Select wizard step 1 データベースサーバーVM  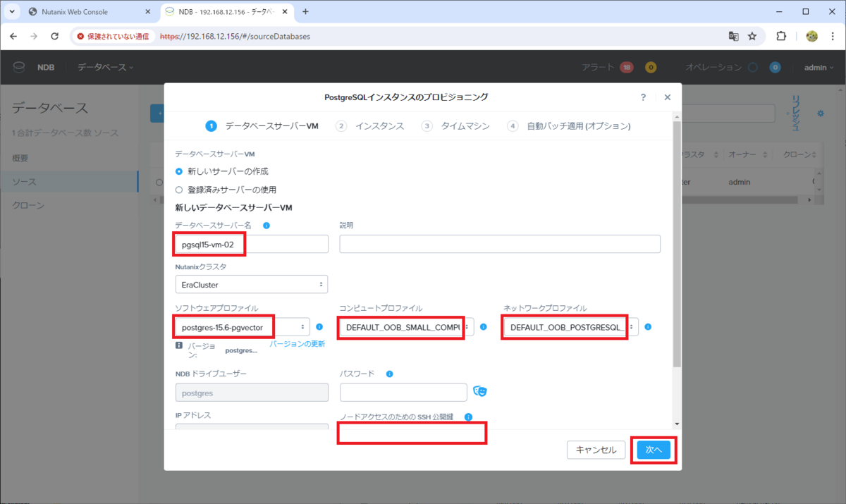262,126
